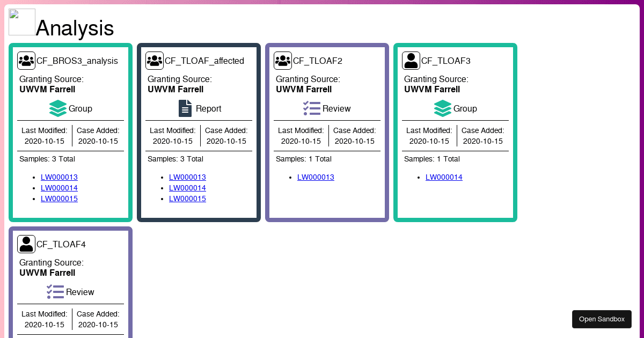Image resolution: width=644 pixels, height=338 pixels.
Task: Select the Group layers icon under CF_BROS3_analysis
Action: 57,108
